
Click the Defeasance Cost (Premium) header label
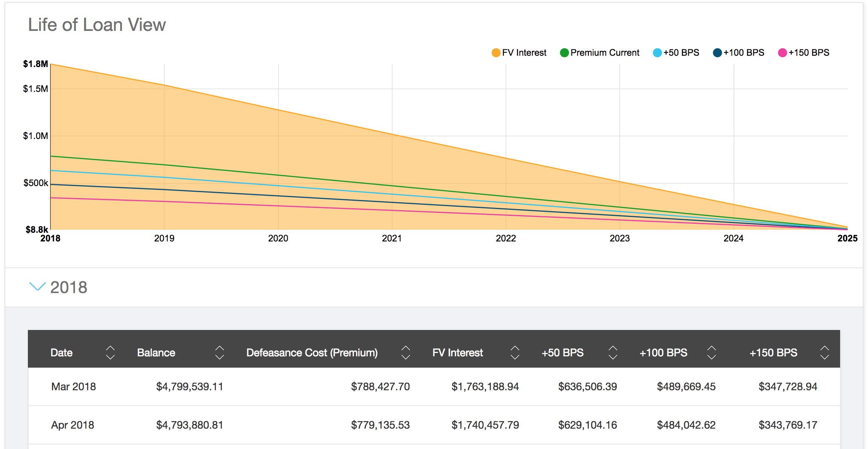312,353
